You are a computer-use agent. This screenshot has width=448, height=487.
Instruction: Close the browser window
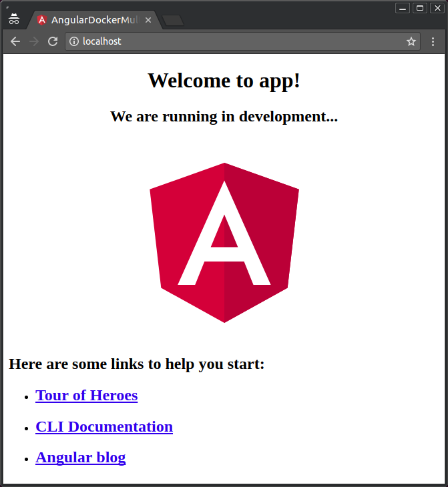[437, 8]
